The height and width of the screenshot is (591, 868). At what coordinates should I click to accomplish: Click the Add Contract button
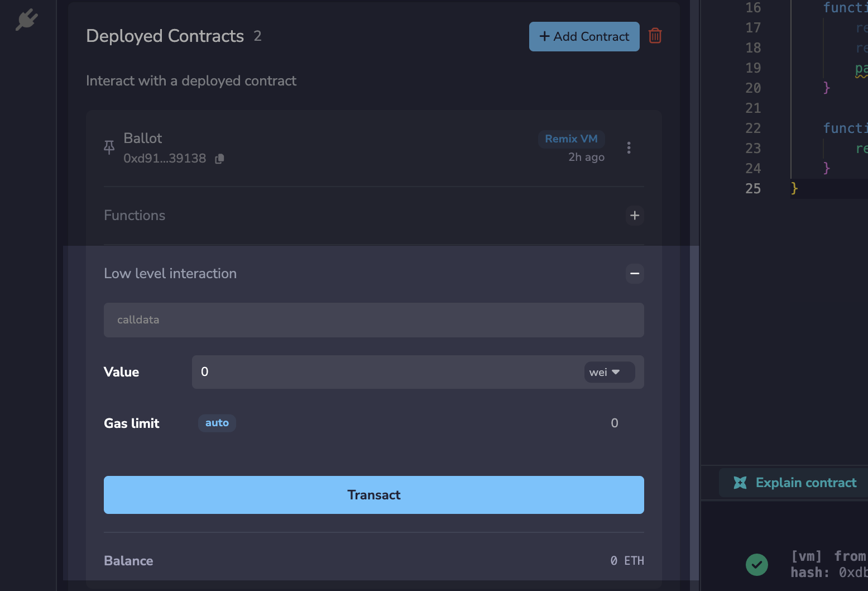coord(584,36)
